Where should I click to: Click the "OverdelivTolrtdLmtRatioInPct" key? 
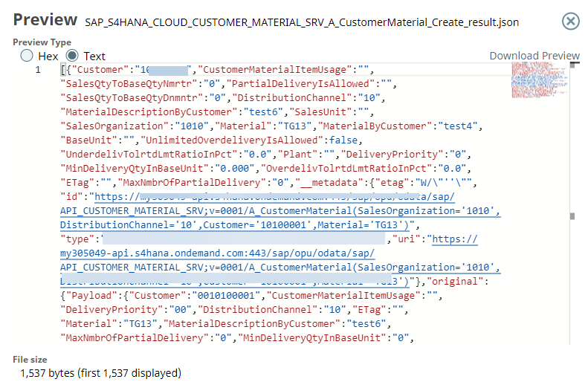pyautogui.click(x=346, y=169)
